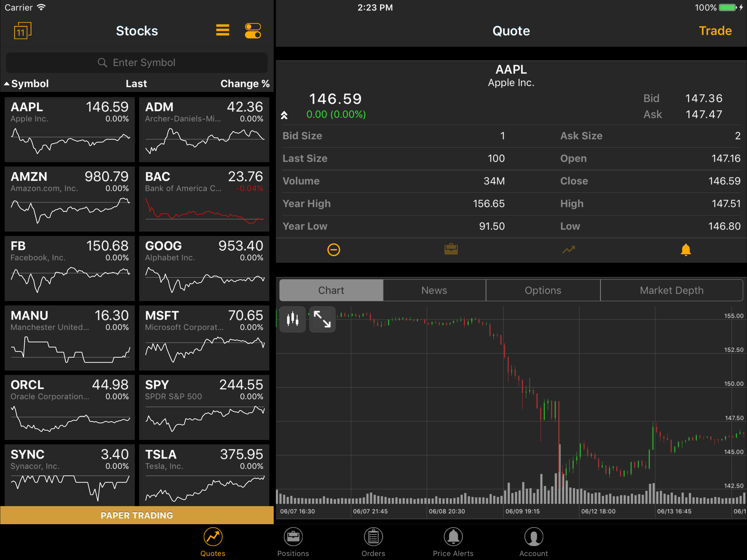This screenshot has width=747, height=560.
Task: Tap the 06/07 21:45 chart time label
Action: pyautogui.click(x=370, y=511)
